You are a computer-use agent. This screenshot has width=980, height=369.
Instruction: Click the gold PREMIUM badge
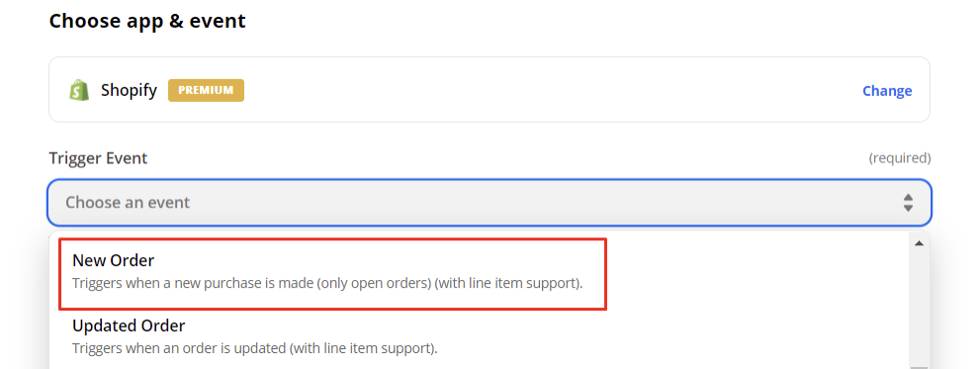coord(206,90)
